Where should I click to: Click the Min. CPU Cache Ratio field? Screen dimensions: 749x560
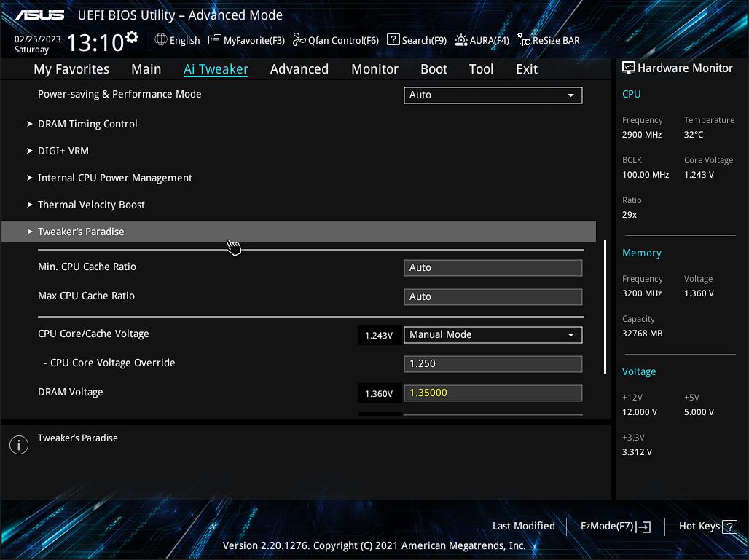(x=493, y=268)
